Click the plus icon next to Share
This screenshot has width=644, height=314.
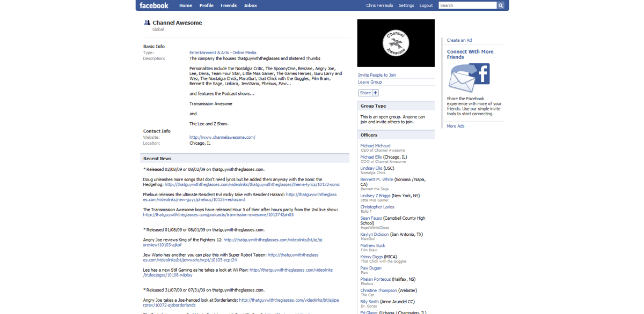click(x=376, y=93)
